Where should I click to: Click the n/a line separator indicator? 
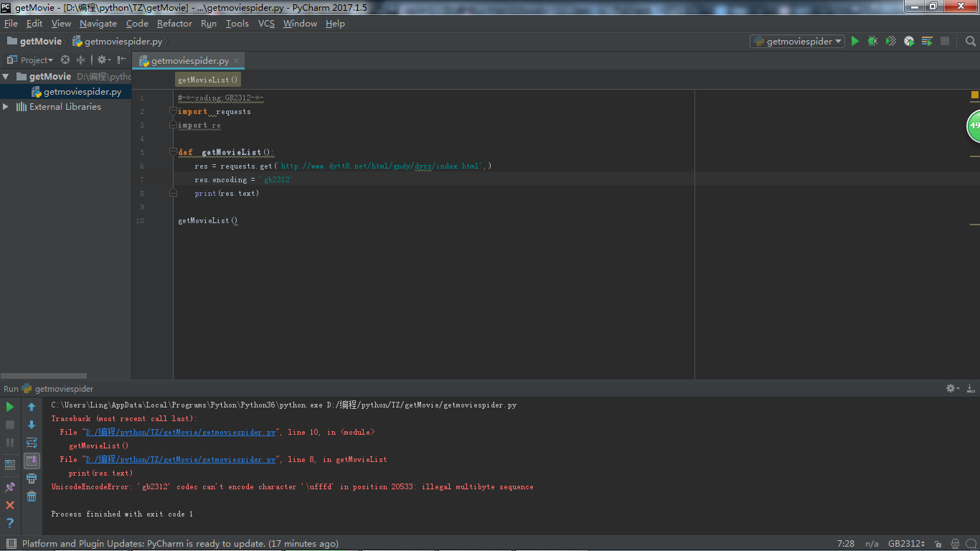tap(872, 544)
